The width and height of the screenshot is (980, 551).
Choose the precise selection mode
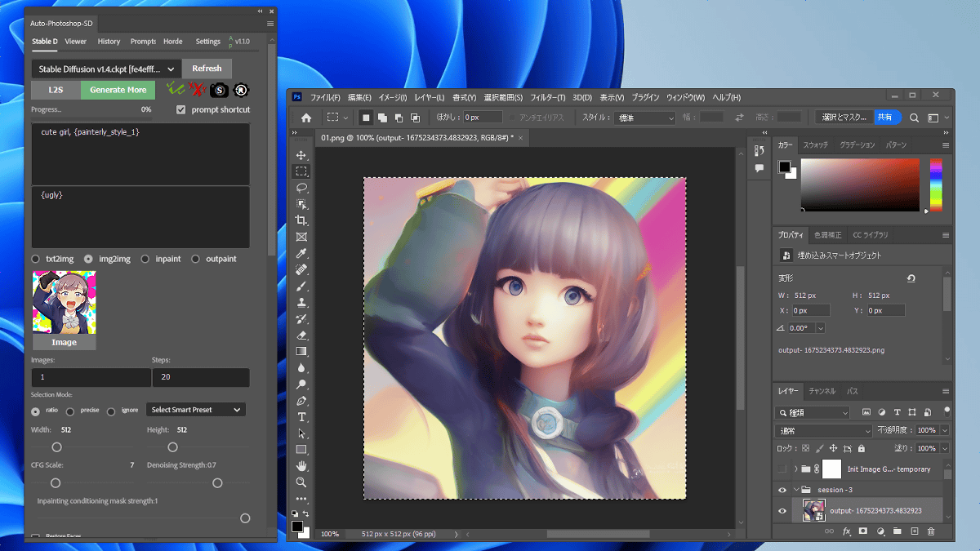click(x=70, y=411)
